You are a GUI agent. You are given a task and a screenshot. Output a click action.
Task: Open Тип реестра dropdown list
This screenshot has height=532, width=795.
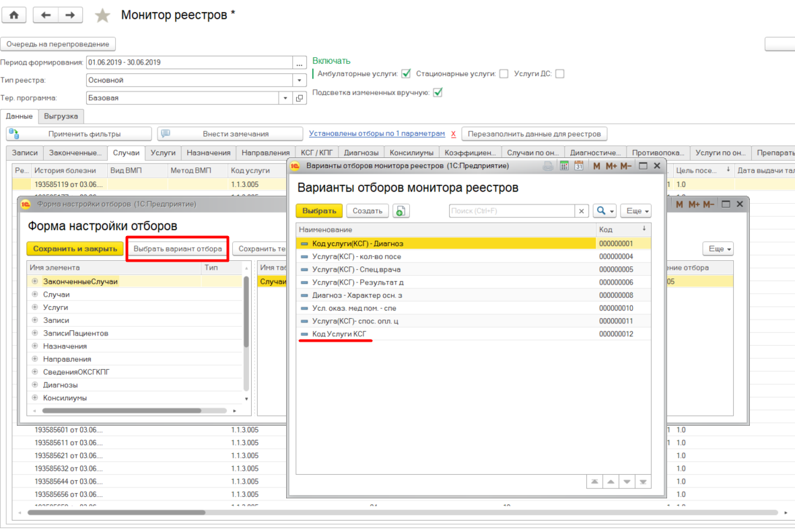click(x=300, y=80)
